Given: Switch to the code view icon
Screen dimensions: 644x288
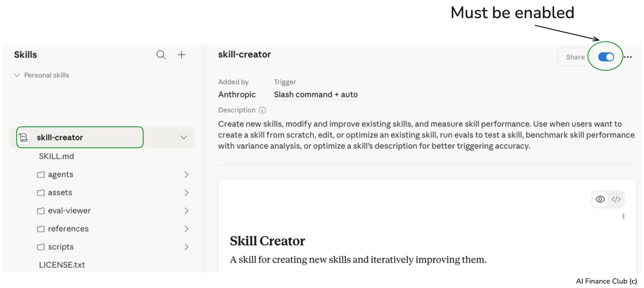Looking at the screenshot, I should [616, 199].
